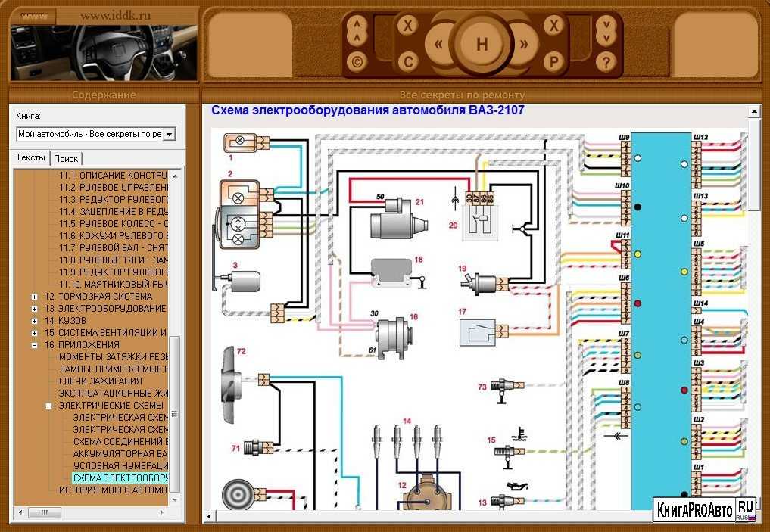Open ЛАМПЫ, ПРИМЕНЯЕМЫЕ entry
The height and width of the screenshot is (532, 770).
coord(113,369)
